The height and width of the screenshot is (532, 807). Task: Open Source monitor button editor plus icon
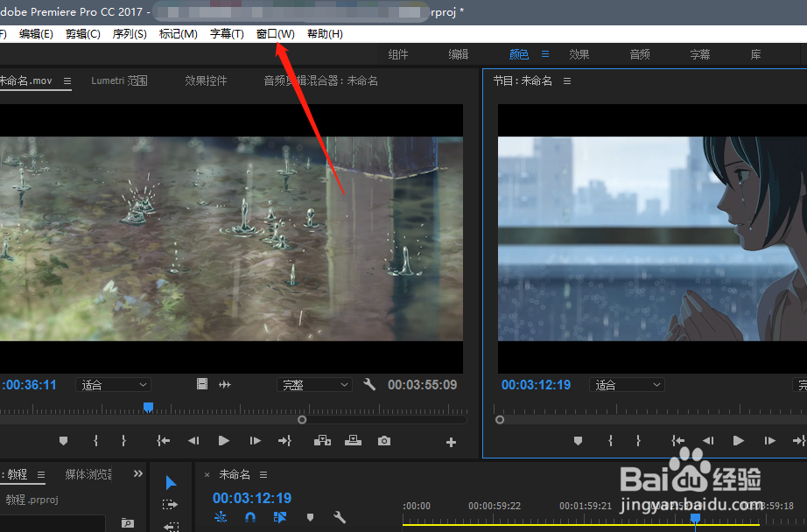tap(451, 442)
